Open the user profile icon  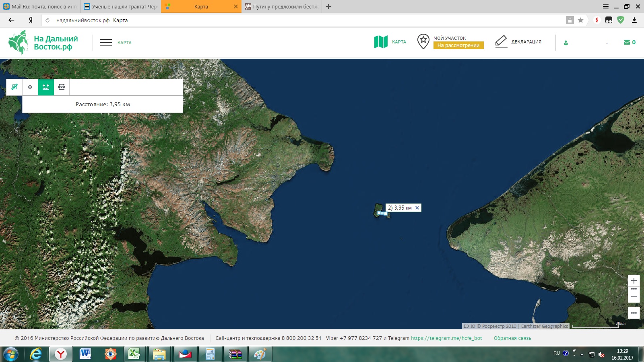coord(566,43)
